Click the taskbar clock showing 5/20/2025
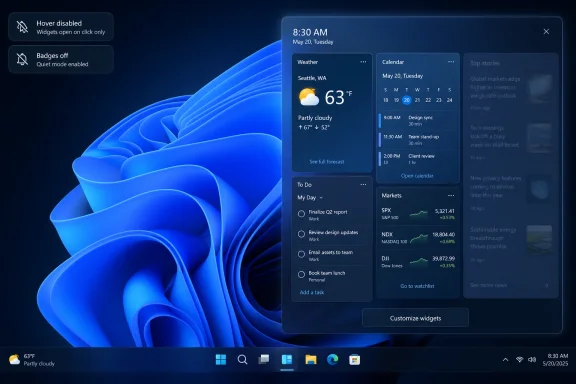 pos(555,360)
